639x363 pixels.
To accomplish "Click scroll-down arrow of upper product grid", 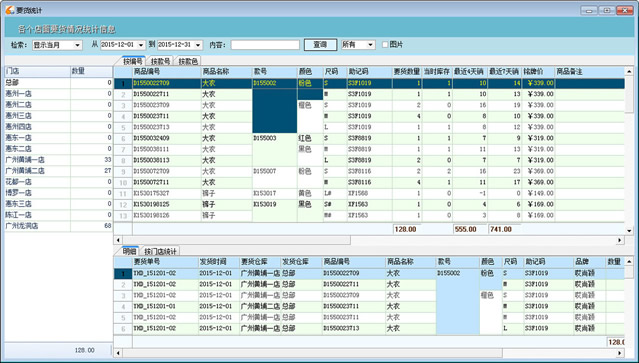I will tap(630, 231).
